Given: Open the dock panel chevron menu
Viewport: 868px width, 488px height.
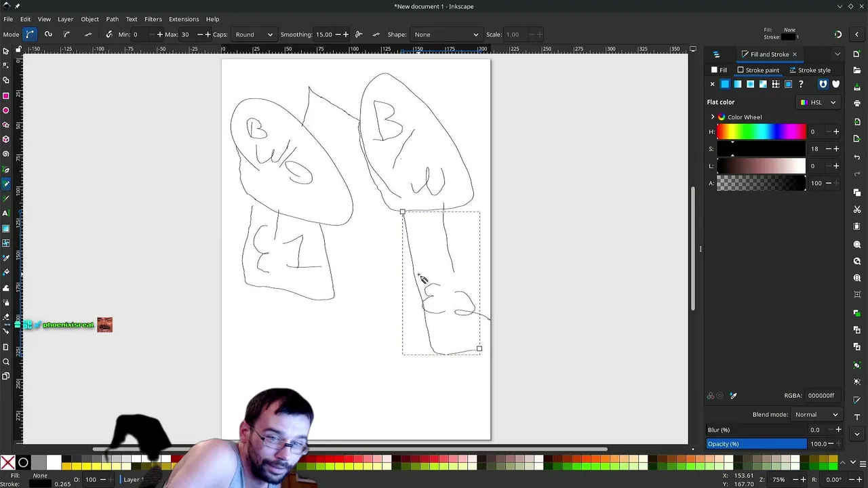Looking at the screenshot, I should (x=837, y=54).
